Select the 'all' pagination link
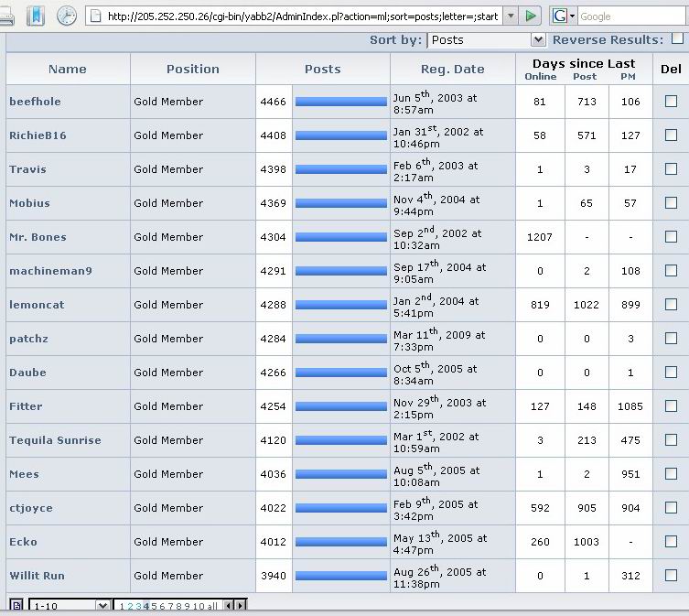689x616 pixels. (x=212, y=605)
